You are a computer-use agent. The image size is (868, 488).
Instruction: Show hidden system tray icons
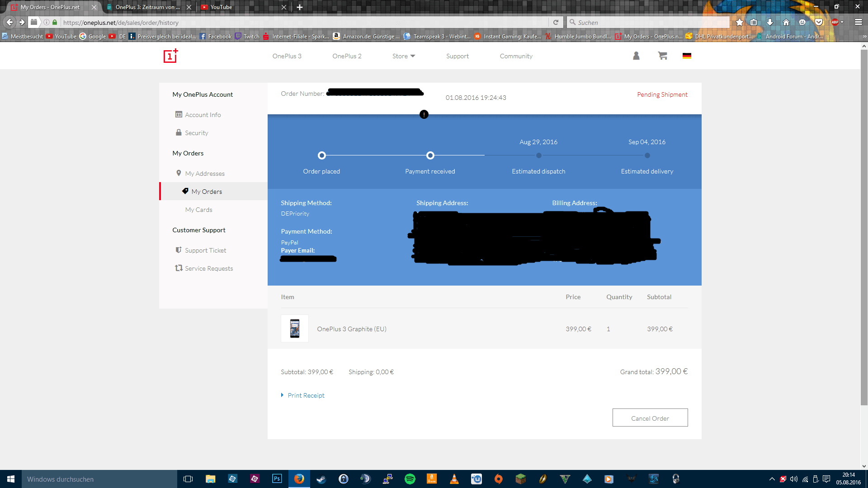point(772,479)
